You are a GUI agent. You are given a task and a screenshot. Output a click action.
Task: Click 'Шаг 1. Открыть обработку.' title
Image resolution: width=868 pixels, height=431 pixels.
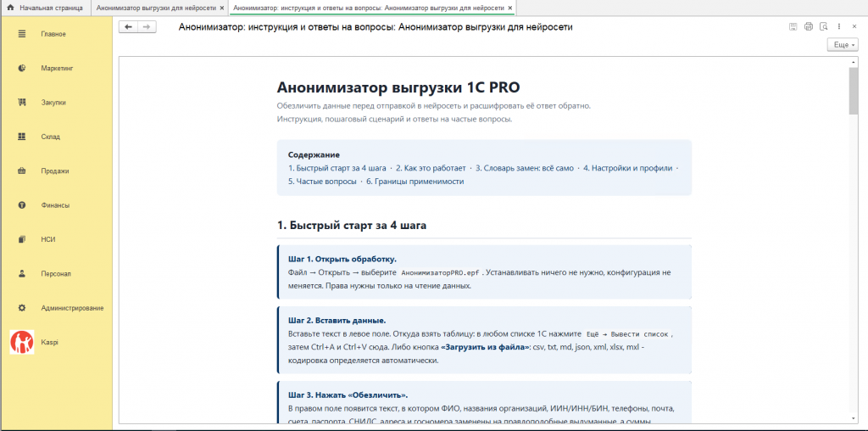(342, 260)
